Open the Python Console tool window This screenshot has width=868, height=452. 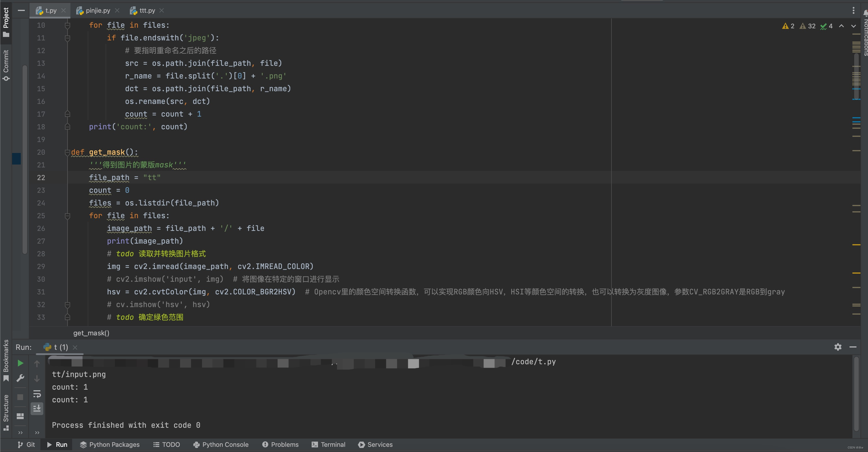pyautogui.click(x=221, y=444)
